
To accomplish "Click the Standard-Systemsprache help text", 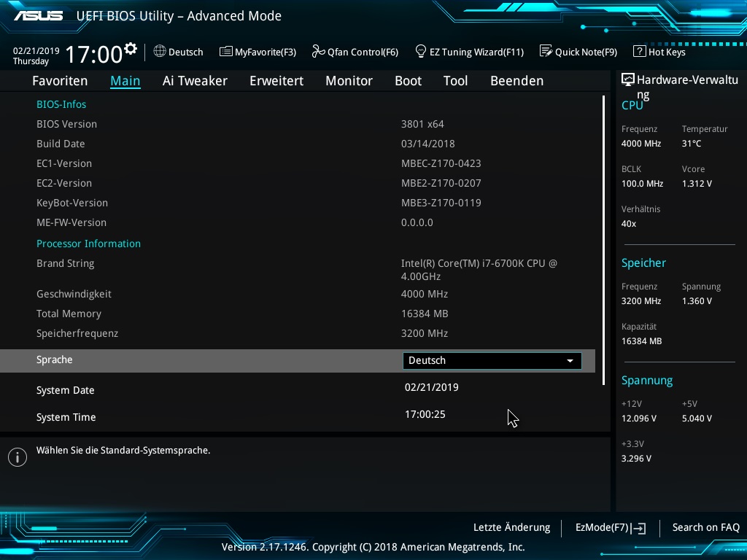I will tap(123, 451).
